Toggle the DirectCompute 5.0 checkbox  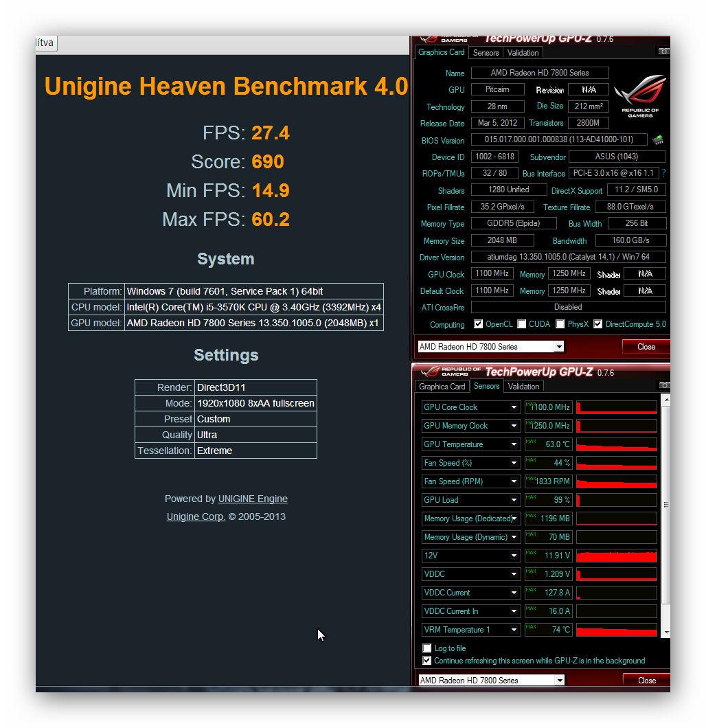coord(598,324)
